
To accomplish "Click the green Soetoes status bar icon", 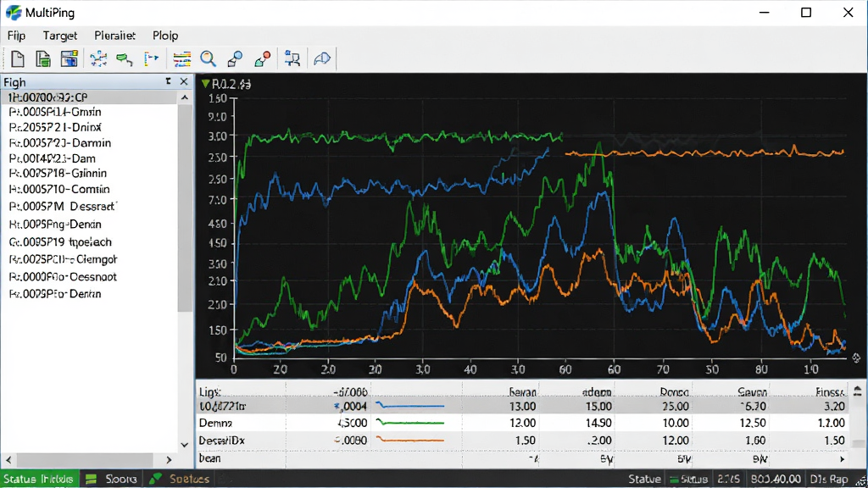I will click(156, 479).
